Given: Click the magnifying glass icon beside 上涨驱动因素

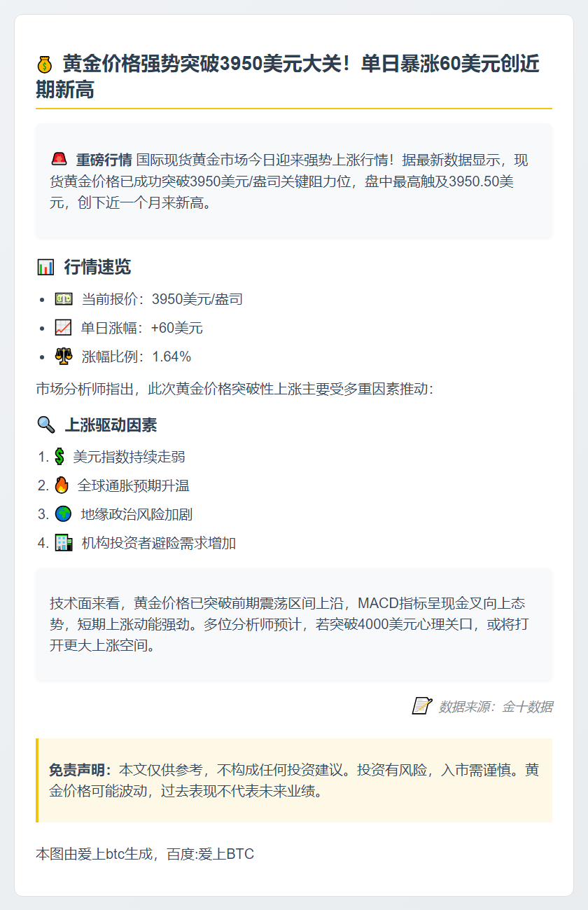Looking at the screenshot, I should pos(45,425).
